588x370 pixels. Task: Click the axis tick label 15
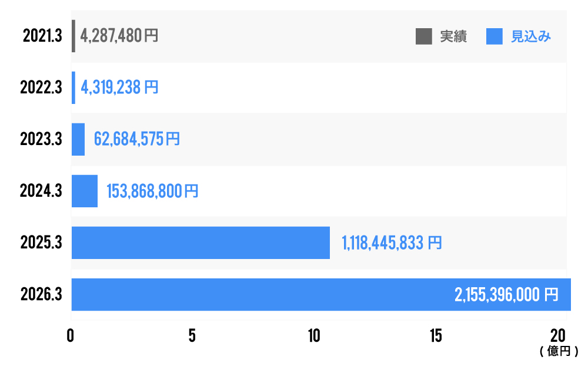(436, 335)
